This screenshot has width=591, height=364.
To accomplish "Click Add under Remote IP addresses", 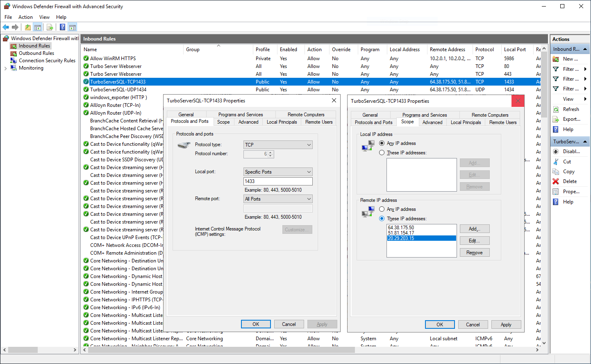I will [474, 228].
